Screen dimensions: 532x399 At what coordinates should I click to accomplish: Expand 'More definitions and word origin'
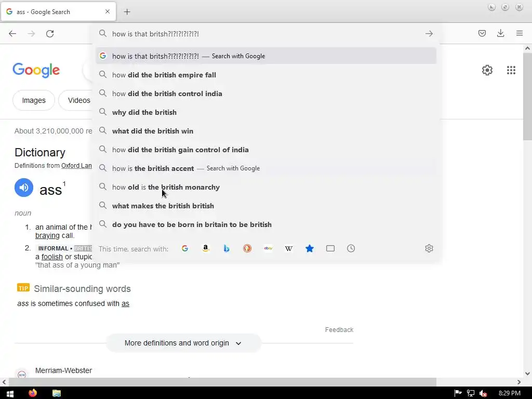click(x=183, y=343)
